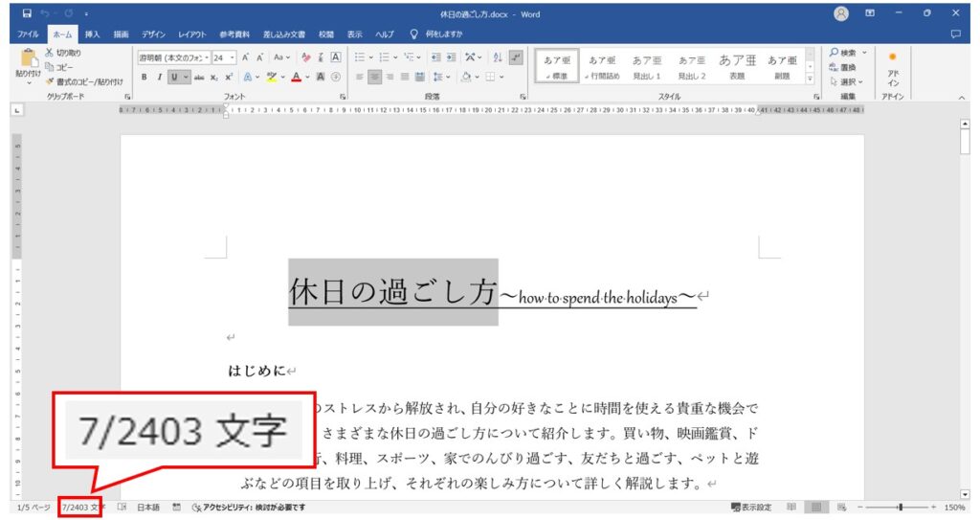Open the 挿入 ribbon tab
The width and height of the screenshot is (980, 520).
pos(93,34)
